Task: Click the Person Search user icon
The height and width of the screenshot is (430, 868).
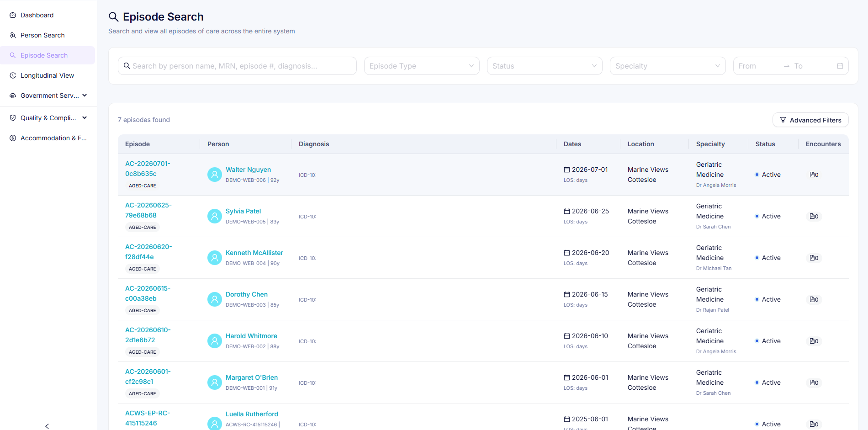Action: pos(13,35)
